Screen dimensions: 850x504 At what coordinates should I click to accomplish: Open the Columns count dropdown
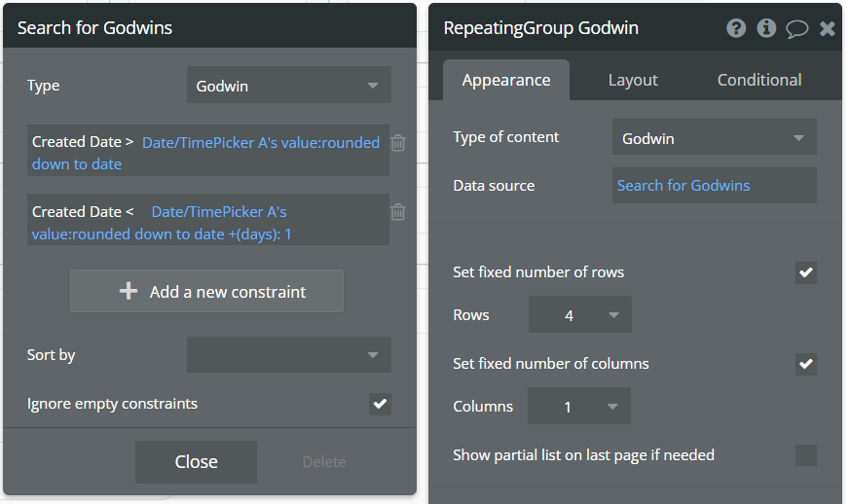pos(578,407)
